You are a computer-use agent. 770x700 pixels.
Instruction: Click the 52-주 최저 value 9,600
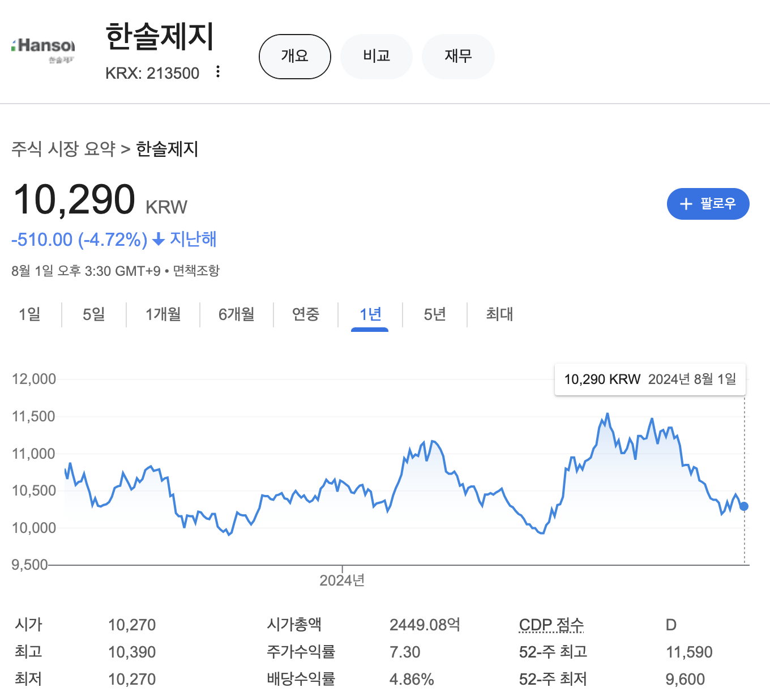(685, 679)
